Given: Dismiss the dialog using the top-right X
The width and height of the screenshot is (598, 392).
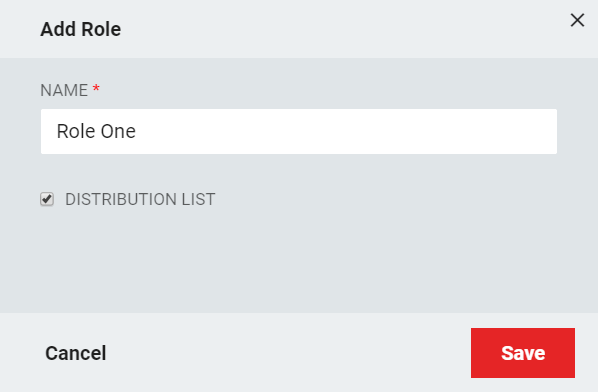Looking at the screenshot, I should pos(577,20).
